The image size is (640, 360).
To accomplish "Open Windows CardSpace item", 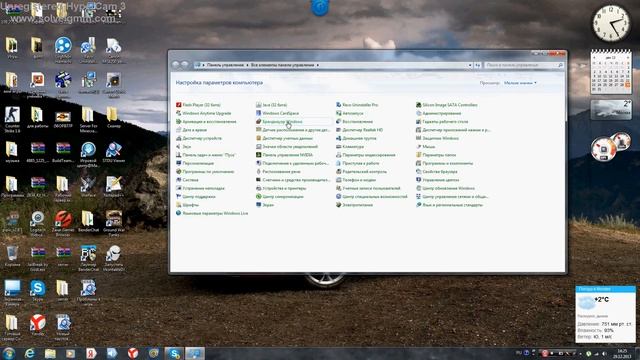I will tap(277, 113).
